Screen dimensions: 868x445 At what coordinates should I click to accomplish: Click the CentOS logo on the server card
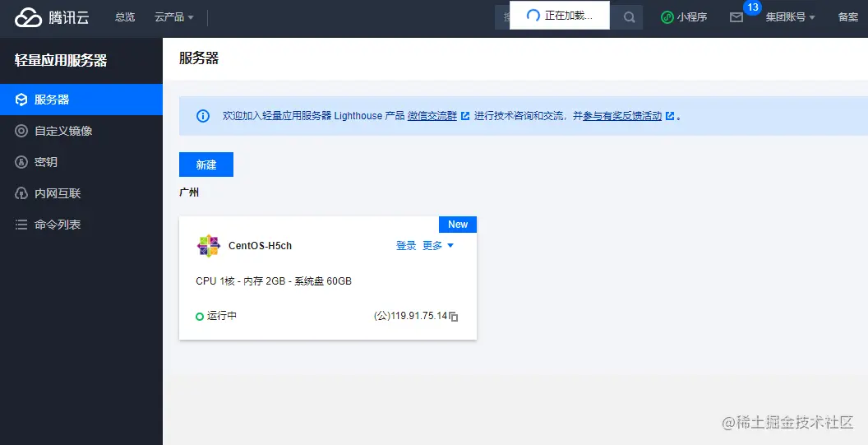pyautogui.click(x=209, y=245)
